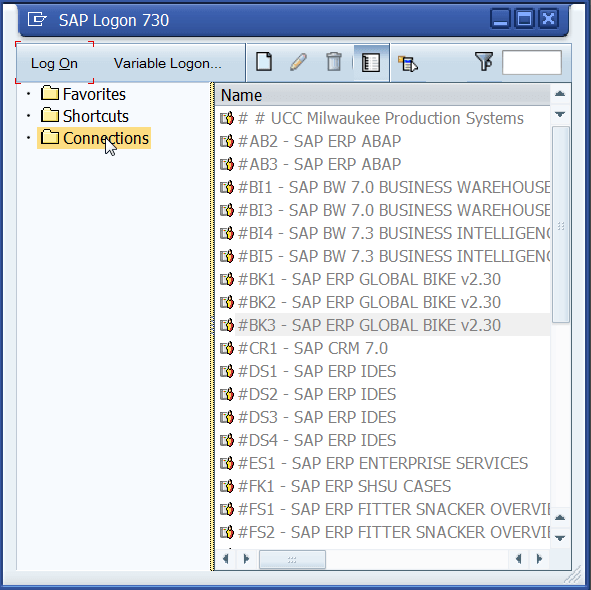The height and width of the screenshot is (590, 591).
Task: Click the scroll-down arrow beneath the Name header
Action: click(560, 114)
